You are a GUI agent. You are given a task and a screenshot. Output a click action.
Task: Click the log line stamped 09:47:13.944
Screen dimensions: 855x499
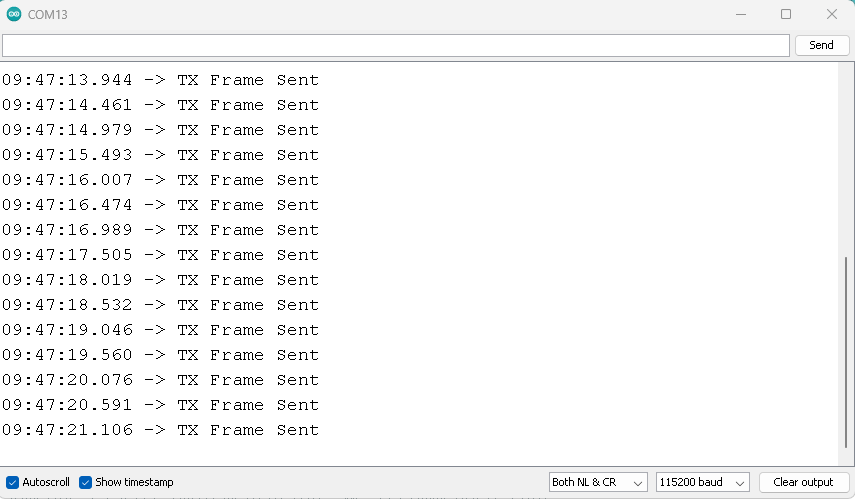160,80
